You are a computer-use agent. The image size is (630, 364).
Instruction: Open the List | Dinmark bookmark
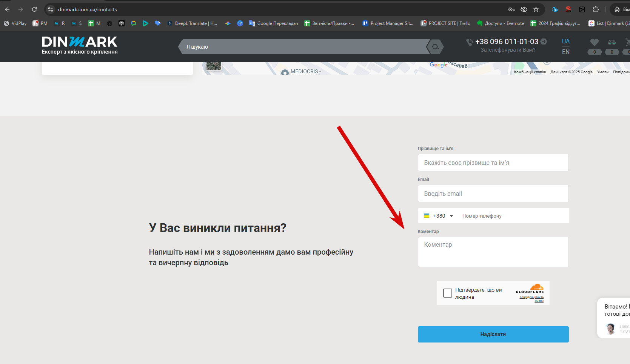pos(609,23)
